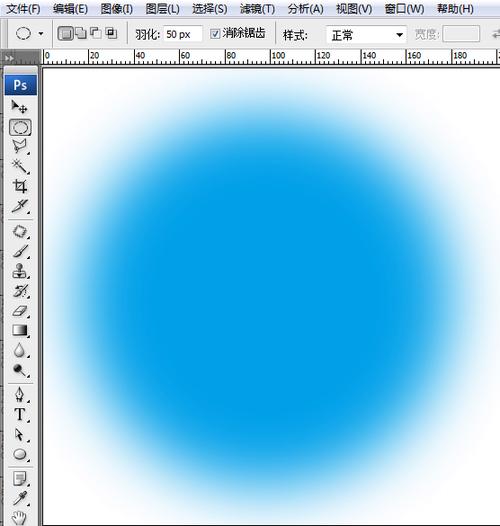Select the Brush tool

[19, 251]
